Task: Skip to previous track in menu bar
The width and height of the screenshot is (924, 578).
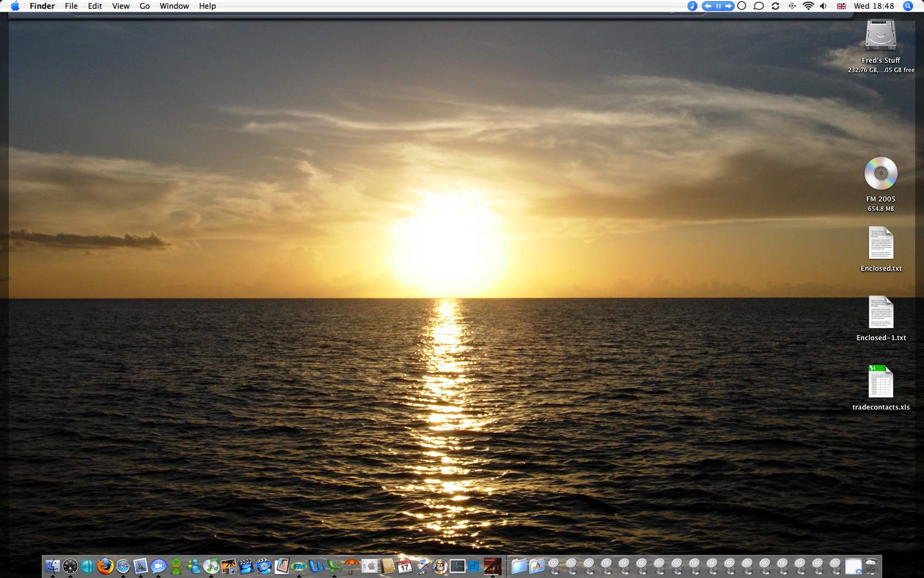Action: 708,6
